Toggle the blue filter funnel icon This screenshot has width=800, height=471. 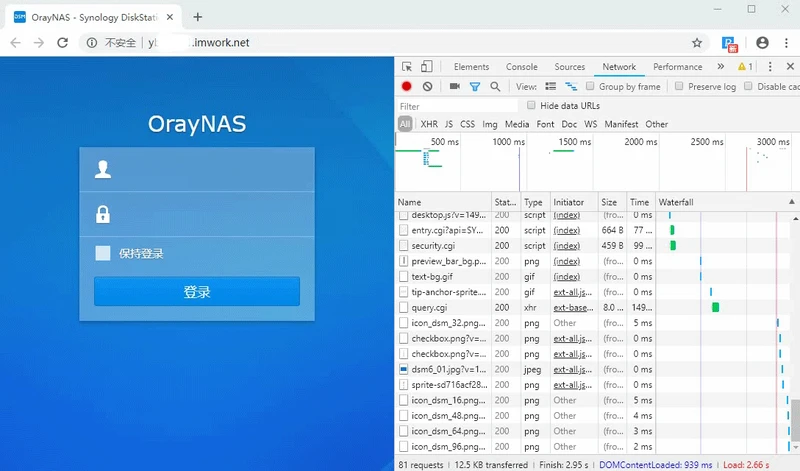pyautogui.click(x=474, y=87)
